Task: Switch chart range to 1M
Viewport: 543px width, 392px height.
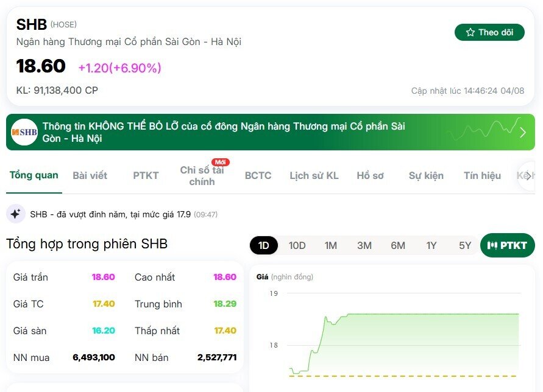Action: 331,245
